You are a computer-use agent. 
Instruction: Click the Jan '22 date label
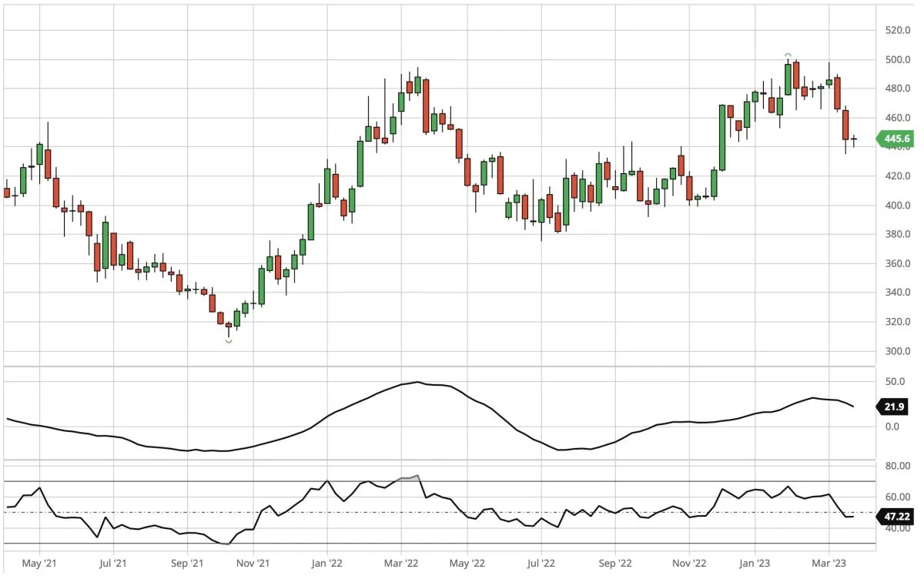pos(326,564)
